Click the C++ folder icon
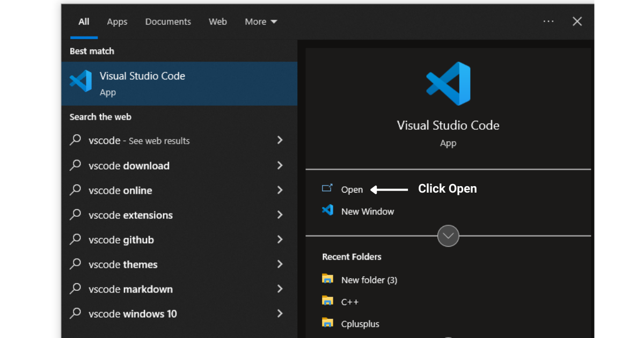Screen dimensions: 644x338 coord(327,300)
